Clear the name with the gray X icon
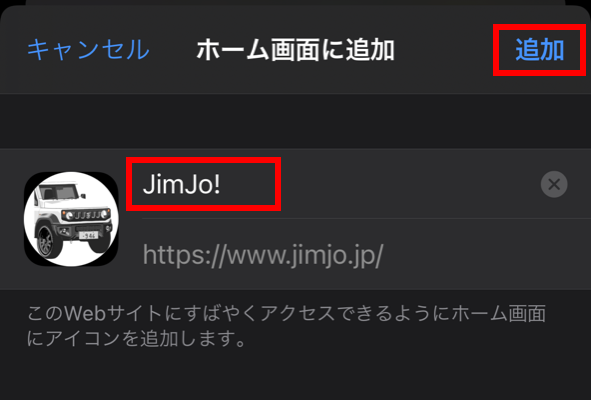This screenshot has height=400, width=591. (x=554, y=184)
